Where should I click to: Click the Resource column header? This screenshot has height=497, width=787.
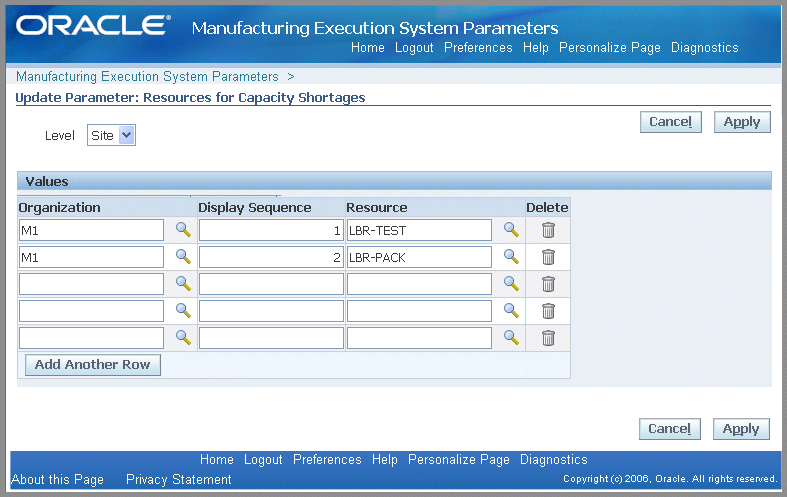(x=376, y=207)
